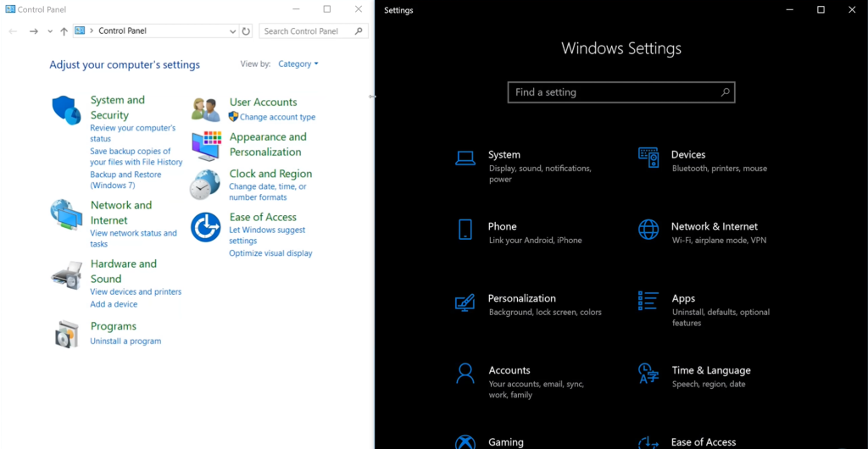This screenshot has height=449, width=868.
Task: Open the Phone icon in Settings
Action: 465,229
